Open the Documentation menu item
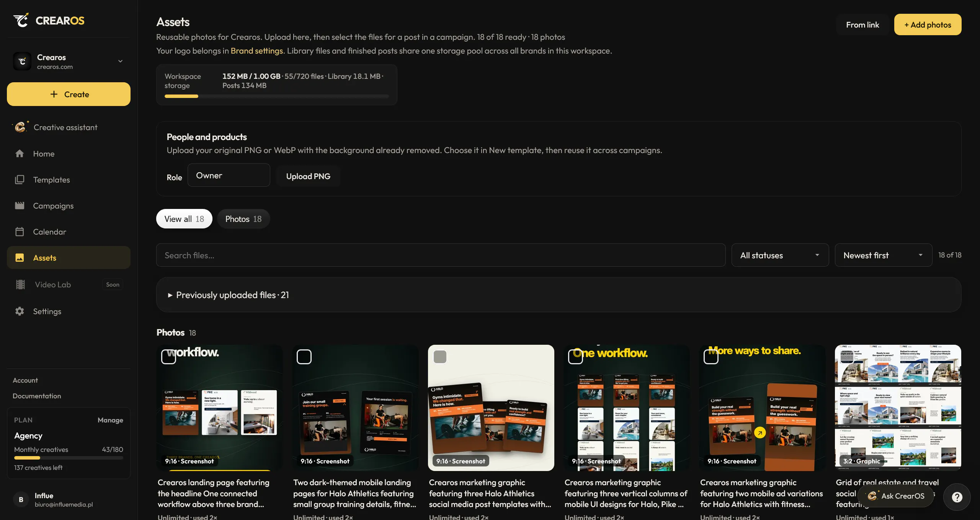 [37, 396]
